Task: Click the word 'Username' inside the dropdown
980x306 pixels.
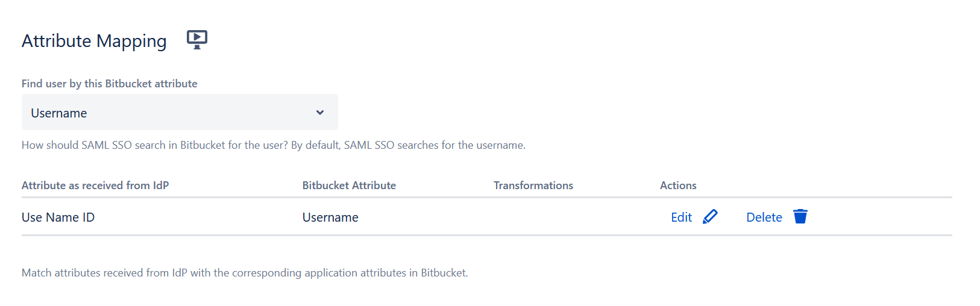Action: [59, 113]
